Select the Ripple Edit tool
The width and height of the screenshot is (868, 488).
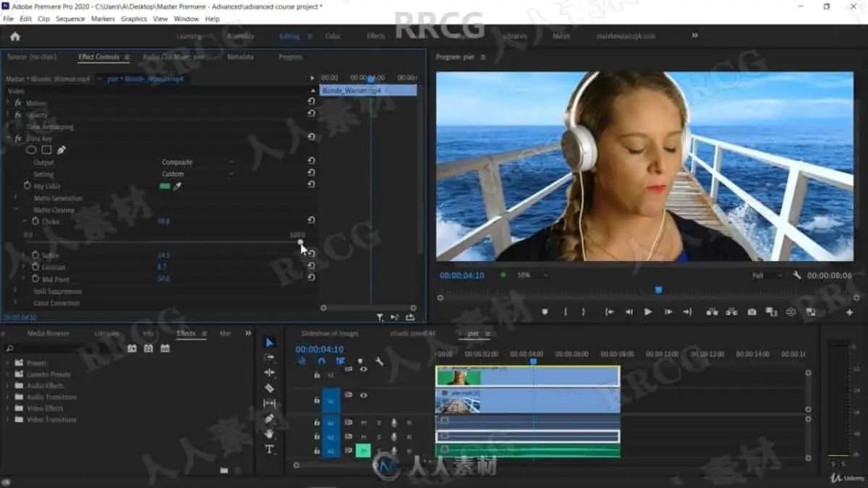click(x=270, y=373)
